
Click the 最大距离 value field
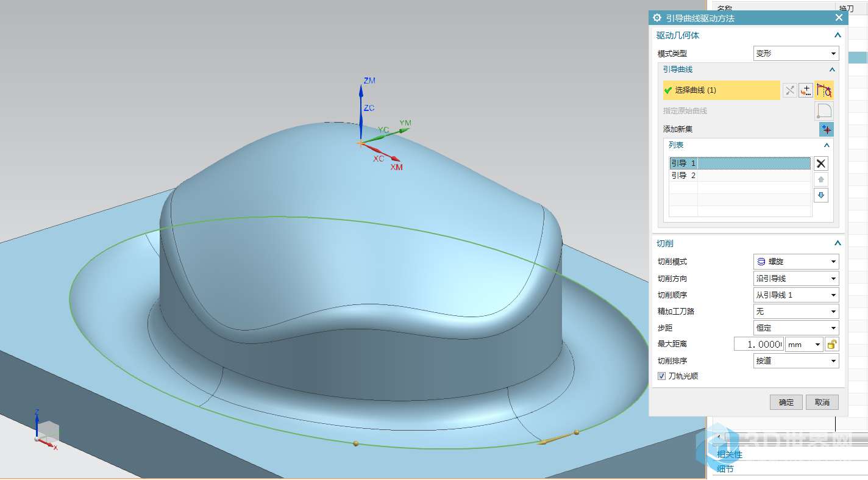759,345
